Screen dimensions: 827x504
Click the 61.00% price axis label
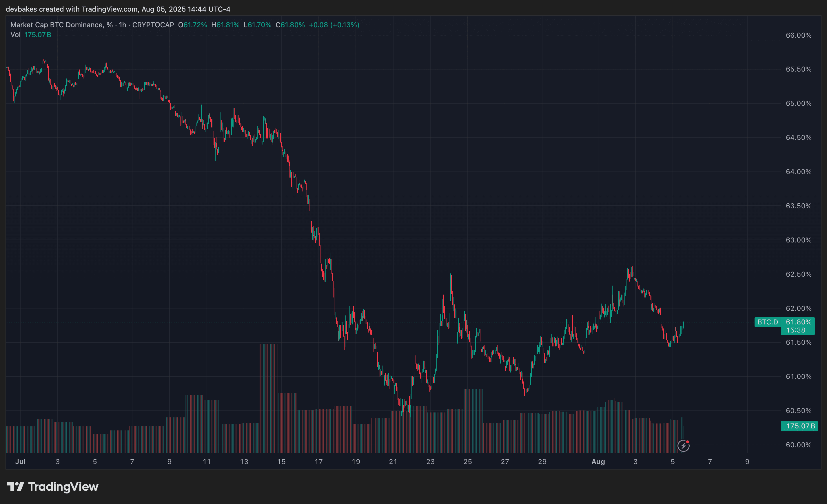click(799, 377)
